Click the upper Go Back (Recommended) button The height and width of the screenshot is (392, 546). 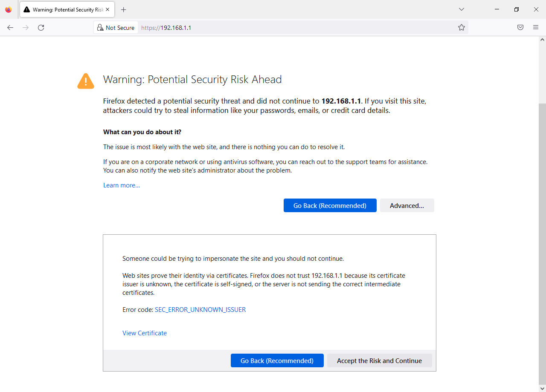click(x=330, y=205)
